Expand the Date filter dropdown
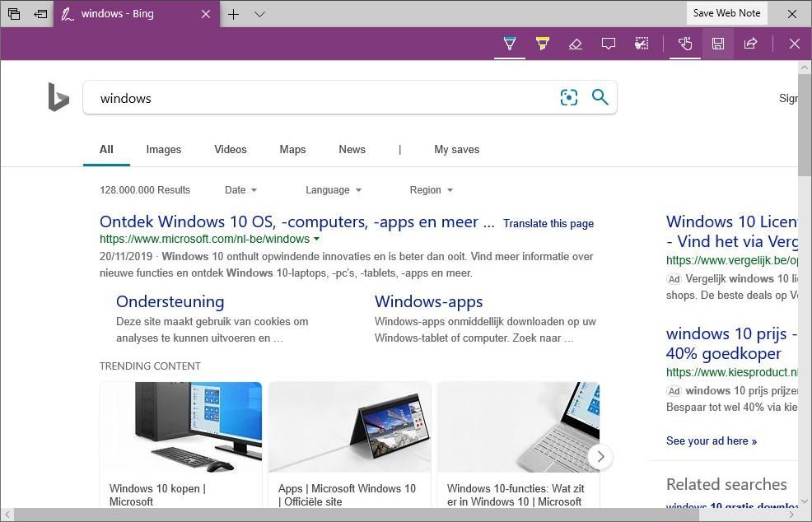 [240, 190]
